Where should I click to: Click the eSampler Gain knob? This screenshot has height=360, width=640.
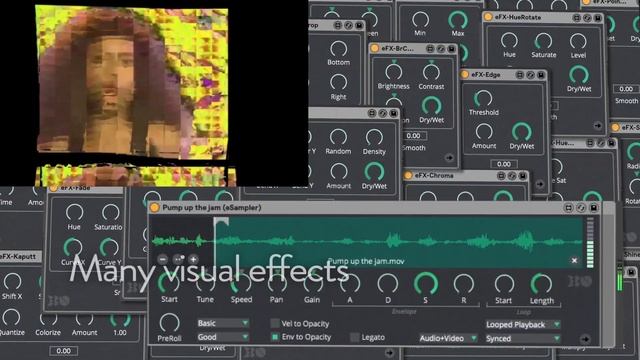click(x=312, y=283)
